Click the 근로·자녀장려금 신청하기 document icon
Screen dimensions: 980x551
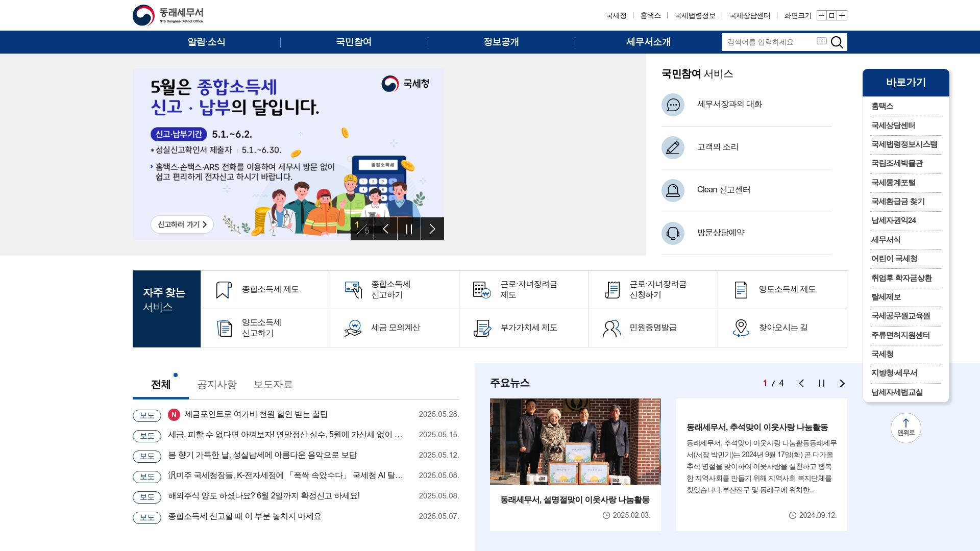click(611, 290)
